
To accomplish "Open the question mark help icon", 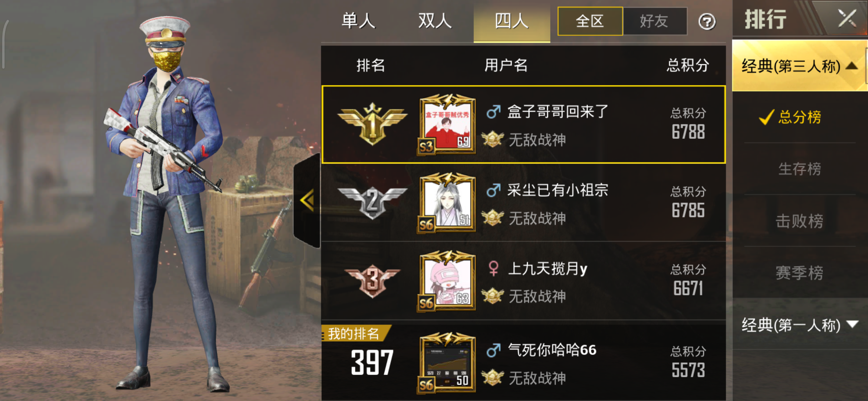I will pyautogui.click(x=707, y=22).
